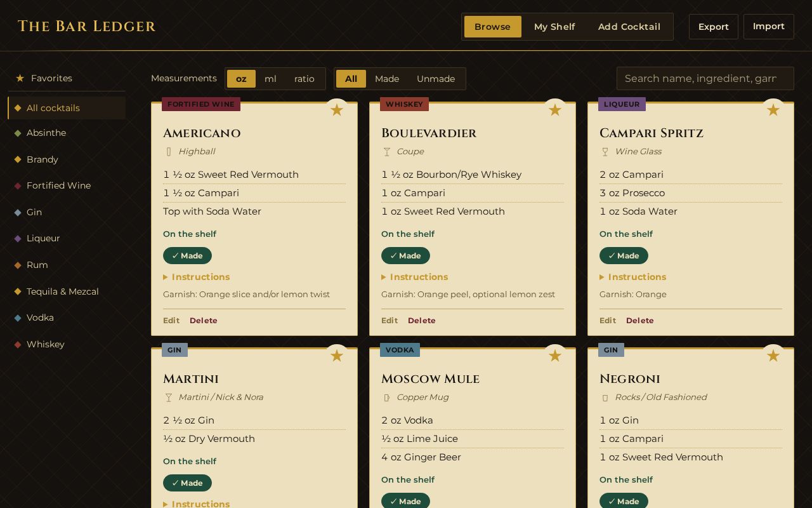Viewport: 812px width, 508px height.
Task: Expand Instructions on Campari Spritz card
Action: point(633,277)
